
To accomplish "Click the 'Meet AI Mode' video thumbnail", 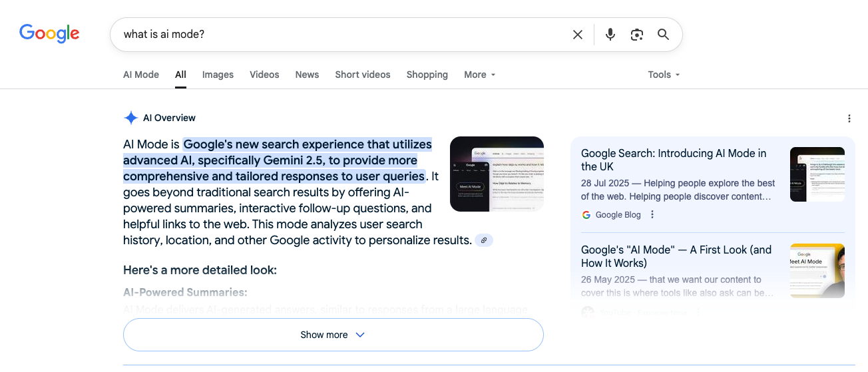I will point(817,271).
